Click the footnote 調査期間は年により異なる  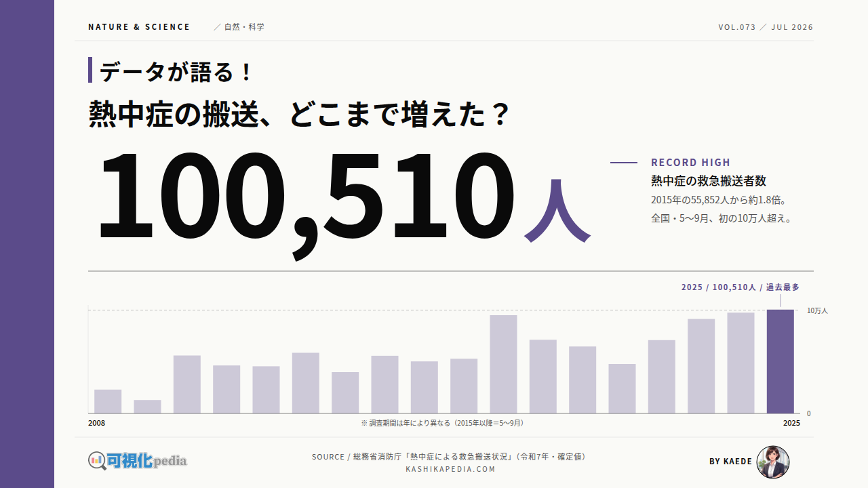pos(442,423)
